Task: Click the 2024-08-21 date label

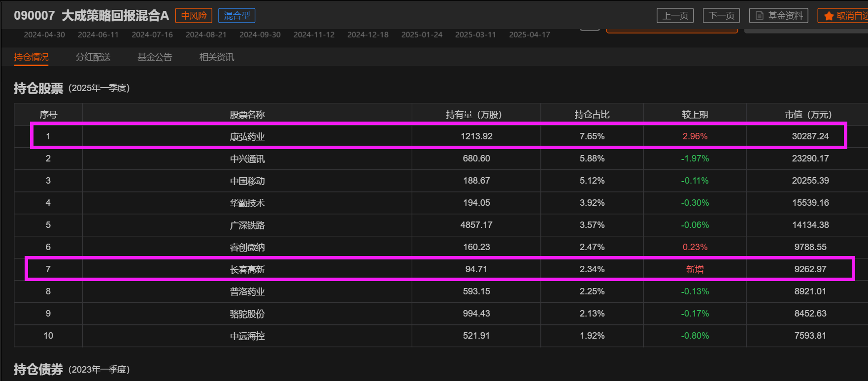Action: [x=206, y=35]
